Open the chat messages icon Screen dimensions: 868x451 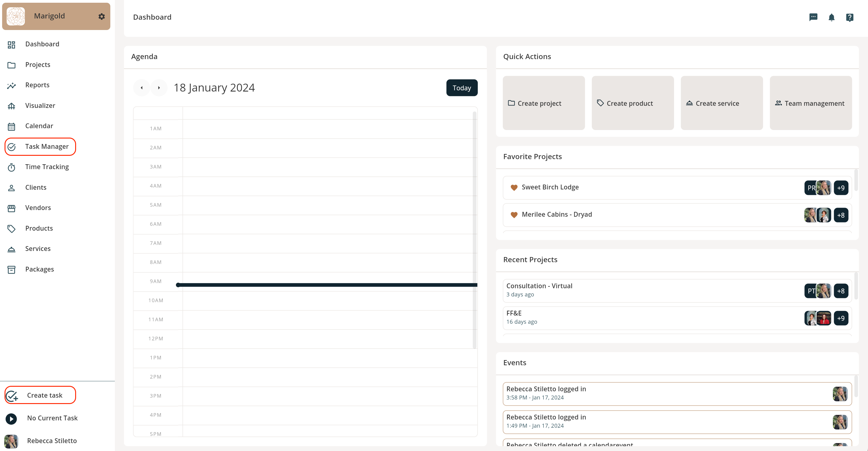(x=813, y=17)
